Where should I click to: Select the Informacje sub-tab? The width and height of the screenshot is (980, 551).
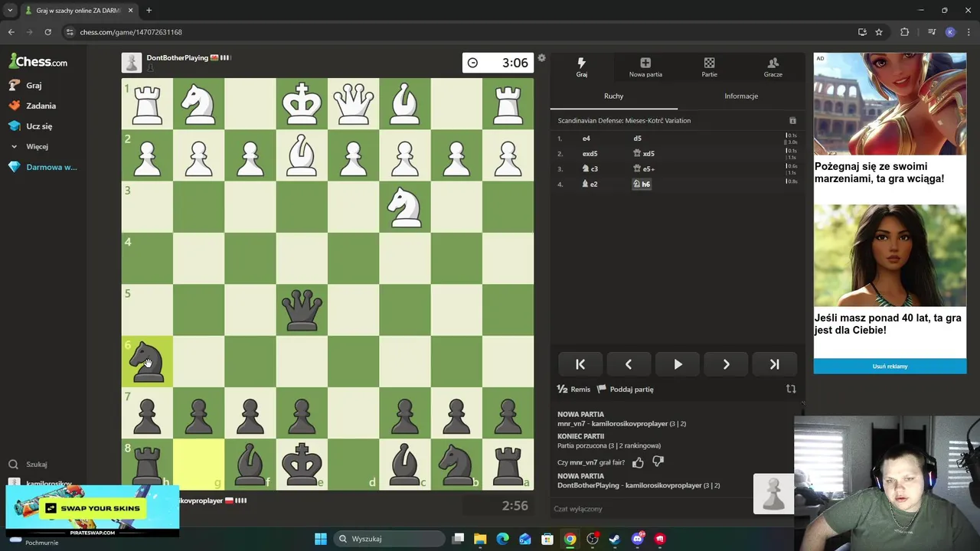741,96
